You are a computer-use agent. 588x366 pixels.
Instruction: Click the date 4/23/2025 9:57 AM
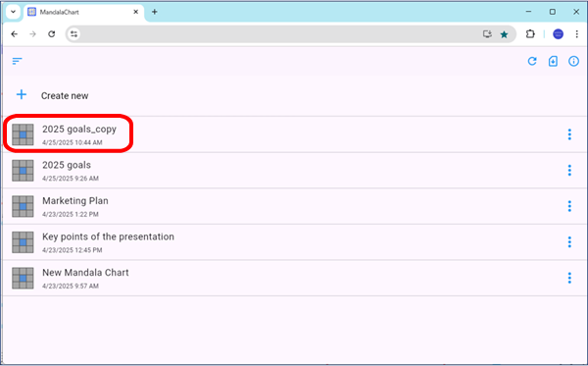[71, 287]
